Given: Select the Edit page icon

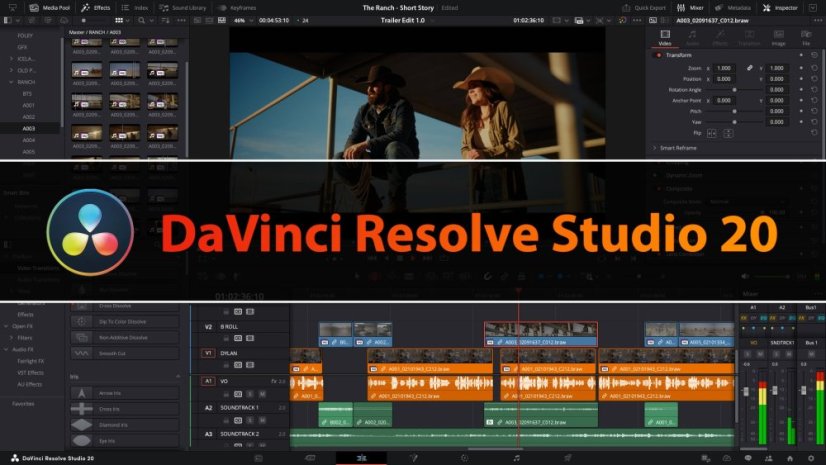Looking at the screenshot, I should [x=361, y=458].
